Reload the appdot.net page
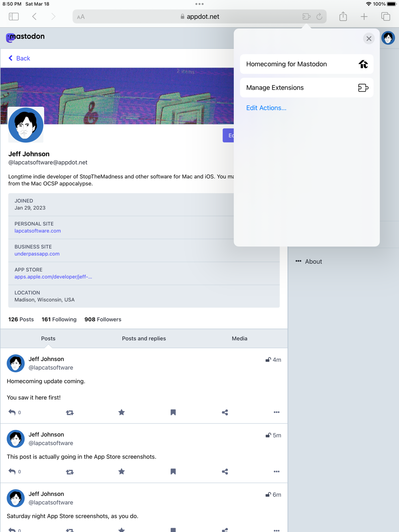This screenshot has width=399, height=532. click(x=320, y=17)
